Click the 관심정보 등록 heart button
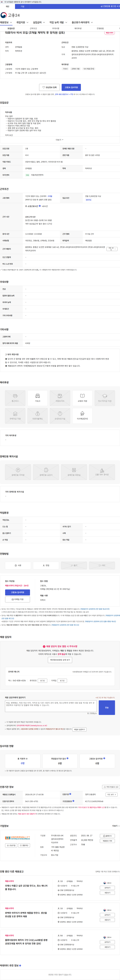The width and height of the screenshot is (120, 980). pos(49,87)
